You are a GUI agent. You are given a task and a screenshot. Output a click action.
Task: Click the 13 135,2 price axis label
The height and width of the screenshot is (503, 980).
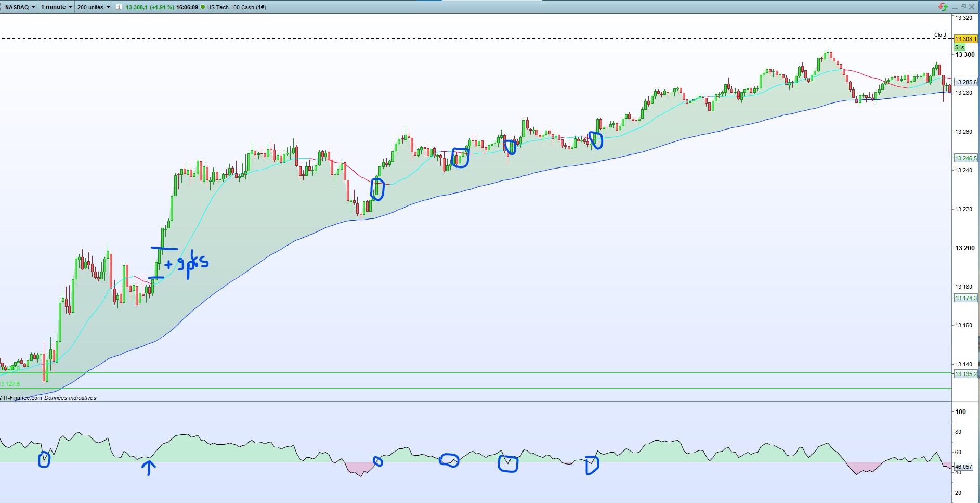point(965,374)
